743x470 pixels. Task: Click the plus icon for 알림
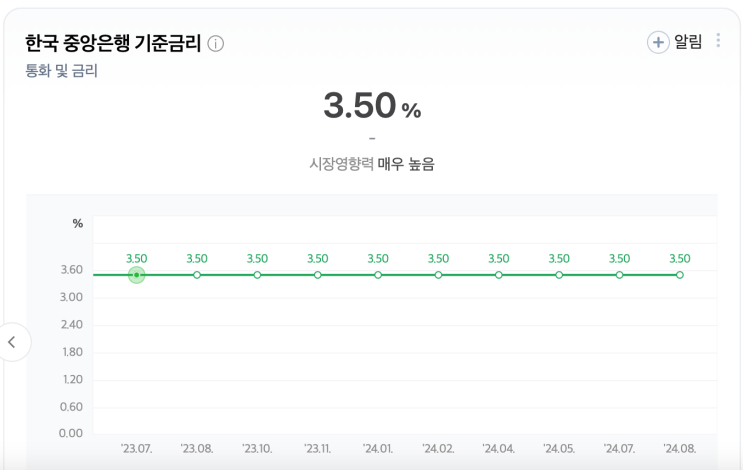pyautogui.click(x=658, y=42)
